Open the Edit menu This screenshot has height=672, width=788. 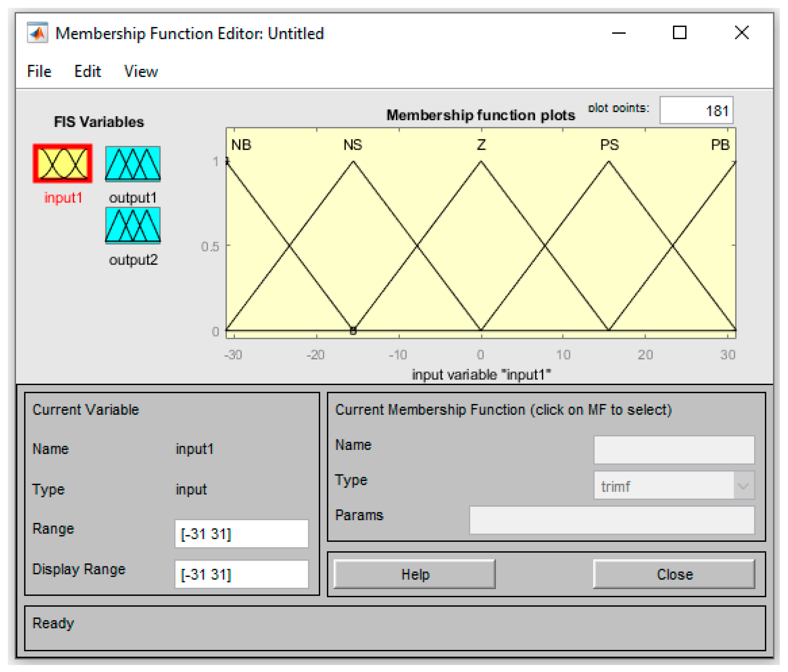(88, 71)
